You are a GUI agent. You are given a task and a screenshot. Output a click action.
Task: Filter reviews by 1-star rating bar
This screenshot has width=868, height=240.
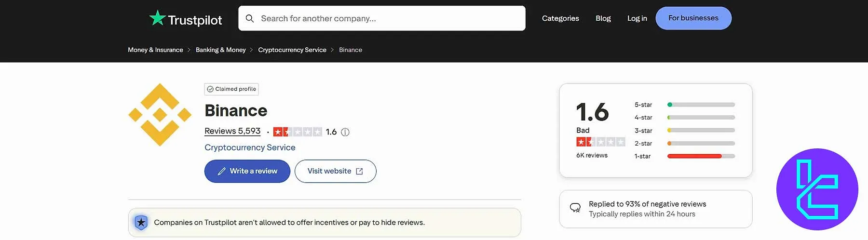(x=701, y=156)
